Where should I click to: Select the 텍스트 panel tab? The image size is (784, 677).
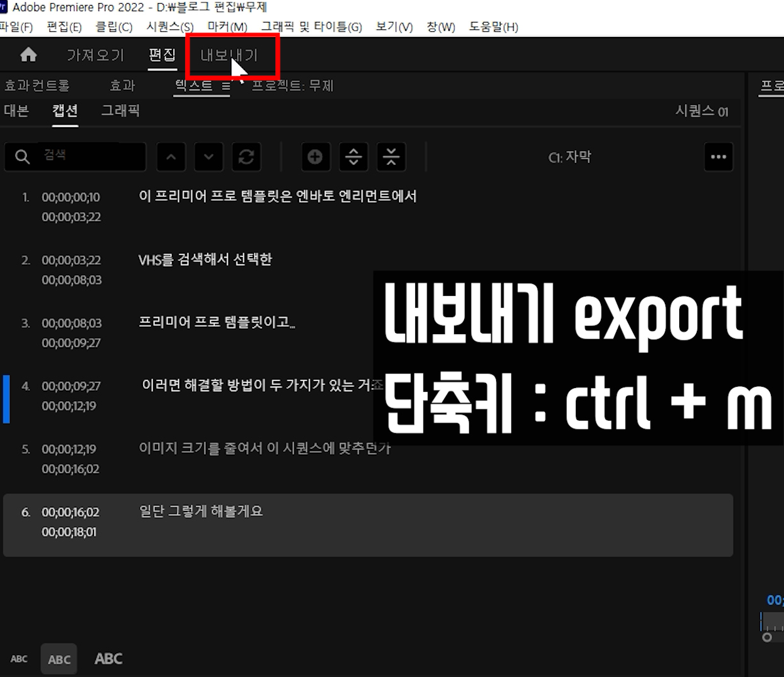click(194, 85)
